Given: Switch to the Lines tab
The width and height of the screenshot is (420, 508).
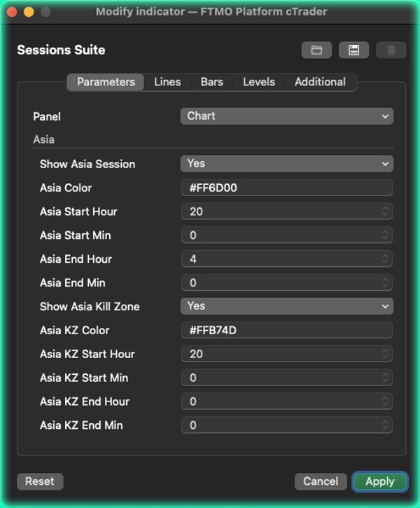Looking at the screenshot, I should click(x=167, y=82).
